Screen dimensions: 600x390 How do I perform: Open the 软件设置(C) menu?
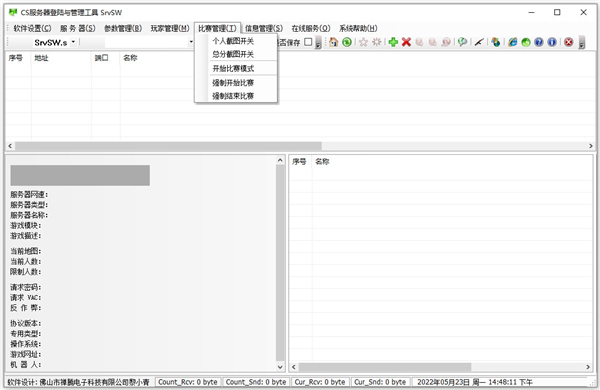pyautogui.click(x=32, y=28)
